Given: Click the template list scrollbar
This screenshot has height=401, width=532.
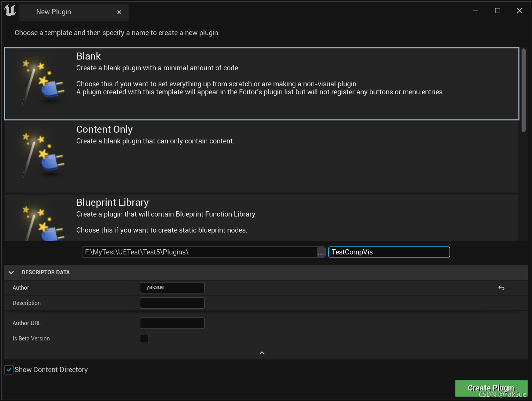Looking at the screenshot, I should pyautogui.click(x=523, y=91).
